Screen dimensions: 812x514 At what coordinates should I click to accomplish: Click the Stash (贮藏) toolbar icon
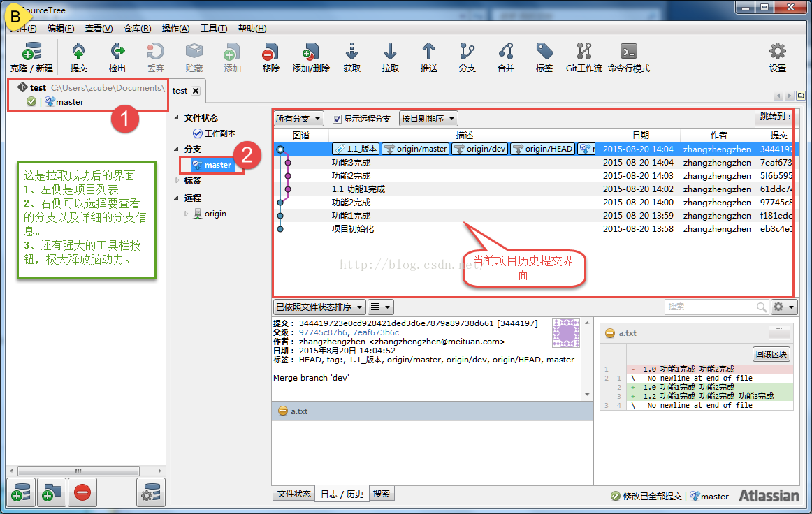click(x=194, y=57)
